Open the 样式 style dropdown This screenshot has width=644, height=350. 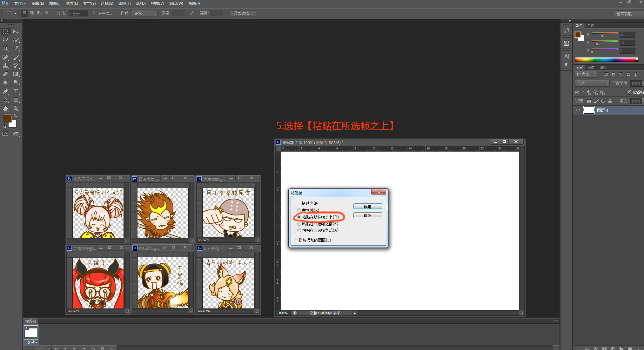point(145,13)
